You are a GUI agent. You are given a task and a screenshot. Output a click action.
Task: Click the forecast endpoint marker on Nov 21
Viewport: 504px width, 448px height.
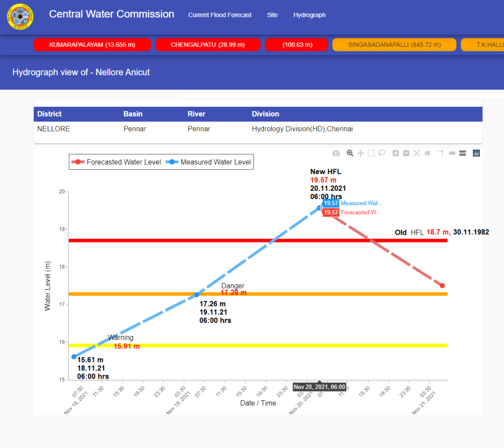tap(442, 286)
